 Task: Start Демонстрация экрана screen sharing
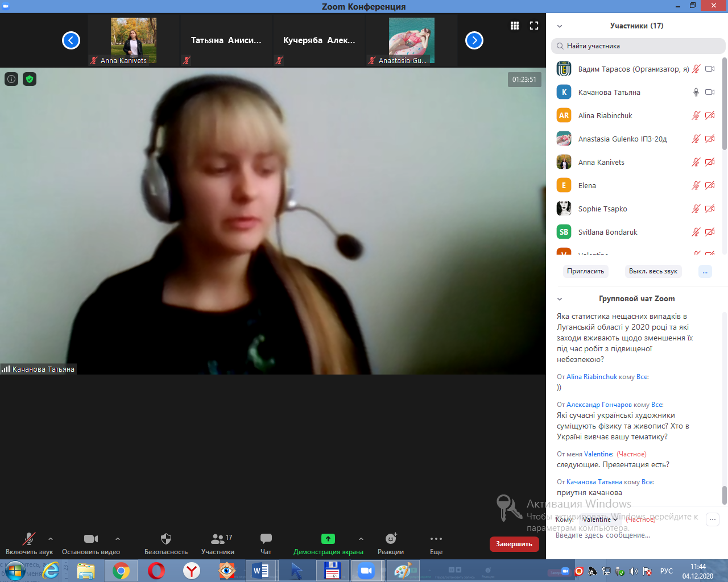328,544
